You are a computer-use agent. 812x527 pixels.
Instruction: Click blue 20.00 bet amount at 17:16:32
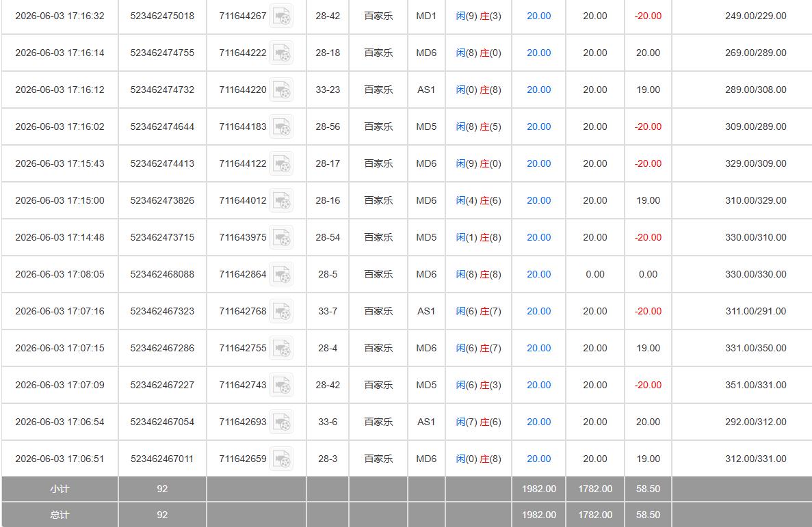538,16
